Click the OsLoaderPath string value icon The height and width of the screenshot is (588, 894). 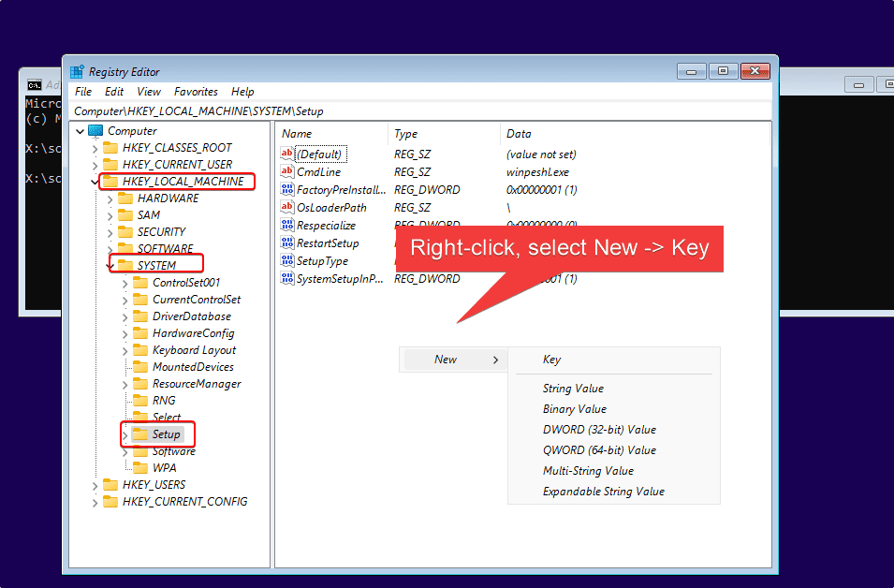(x=286, y=207)
